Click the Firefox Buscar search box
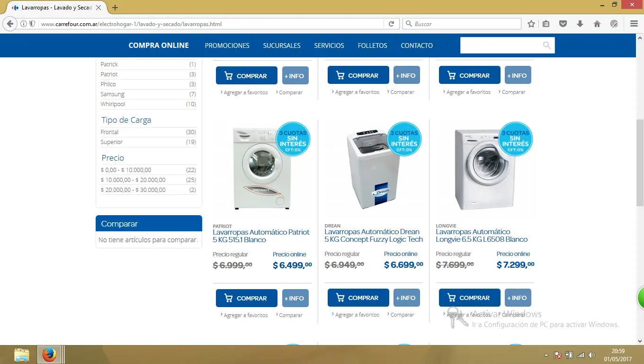Screen dimensions: 644x364 (462, 24)
